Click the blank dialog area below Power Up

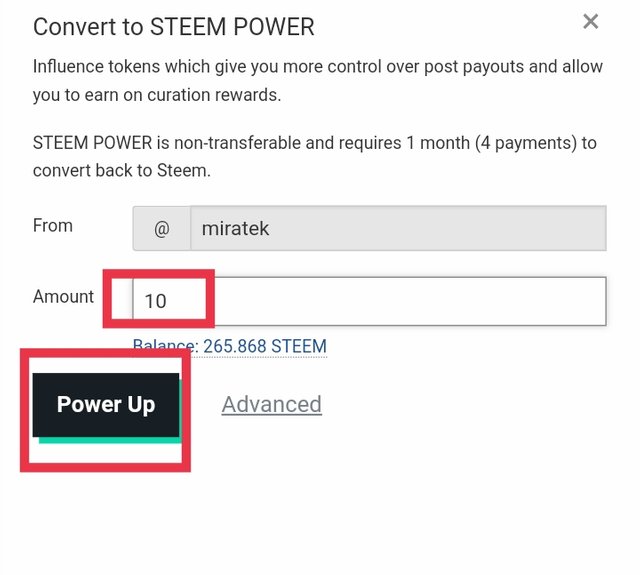(x=320, y=520)
